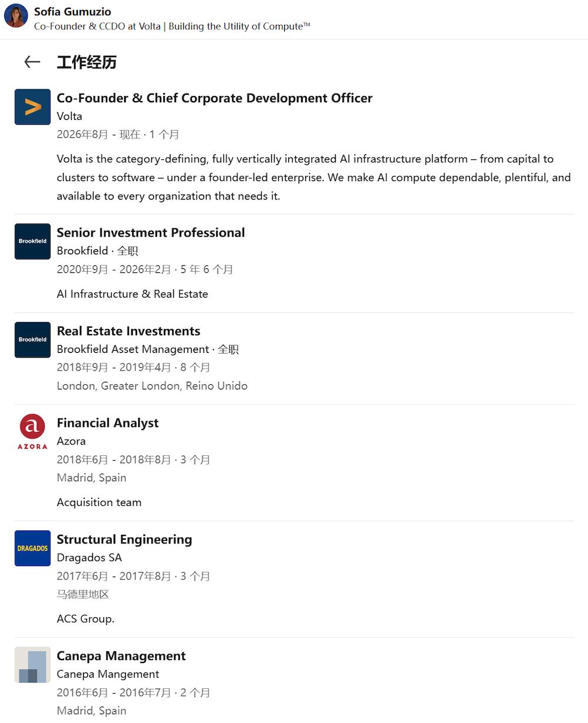Open Sofia Gumuzio's profile photo
The image size is (588, 723).
pyautogui.click(x=16, y=16)
